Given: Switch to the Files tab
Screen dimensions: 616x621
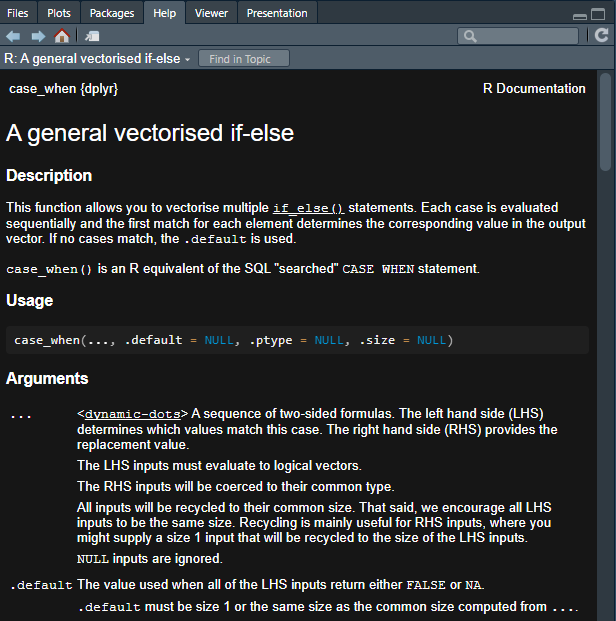Looking at the screenshot, I should 18,13.
